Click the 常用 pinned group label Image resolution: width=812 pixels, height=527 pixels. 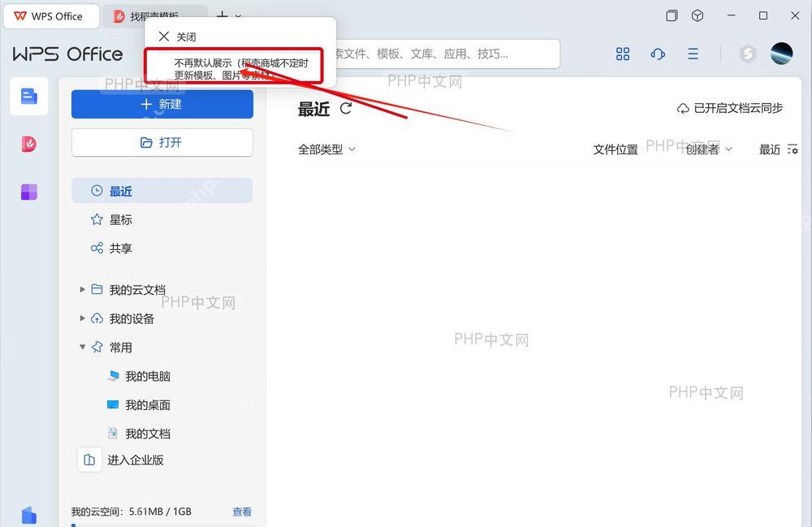[x=121, y=348]
